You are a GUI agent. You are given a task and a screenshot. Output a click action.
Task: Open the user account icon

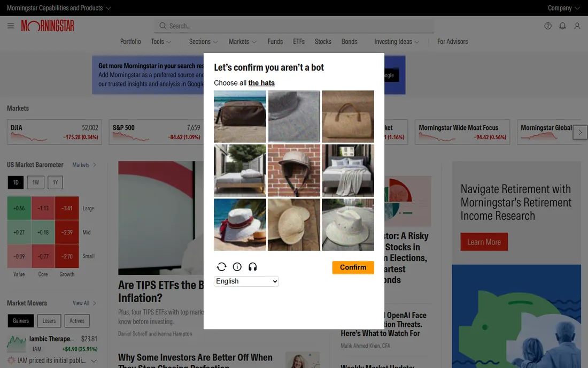[x=577, y=26]
